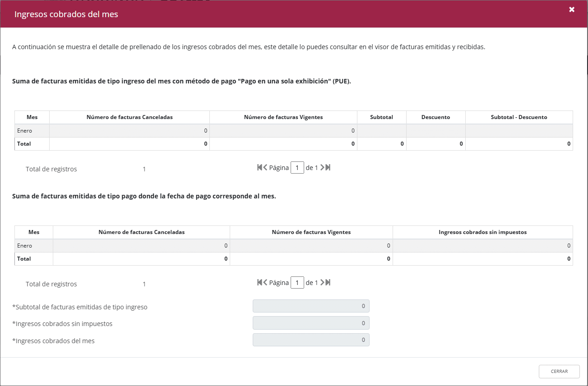
Task: Click the *Ingresos cobrados del mes label
Action: (x=54, y=341)
